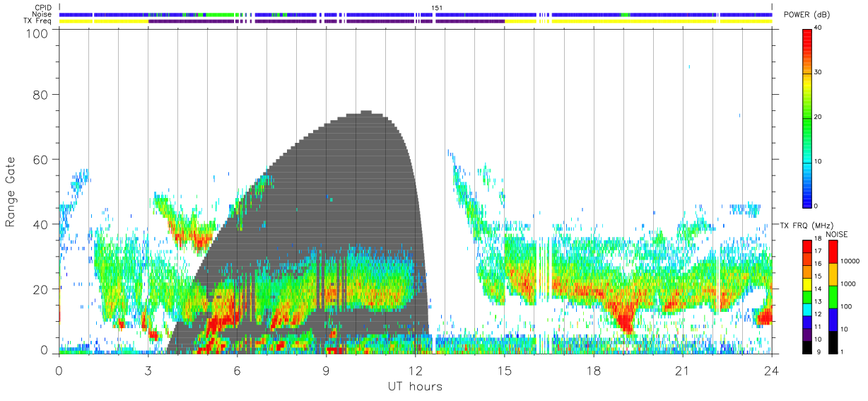Click the 18 tick on UT hours axis

click(x=594, y=369)
